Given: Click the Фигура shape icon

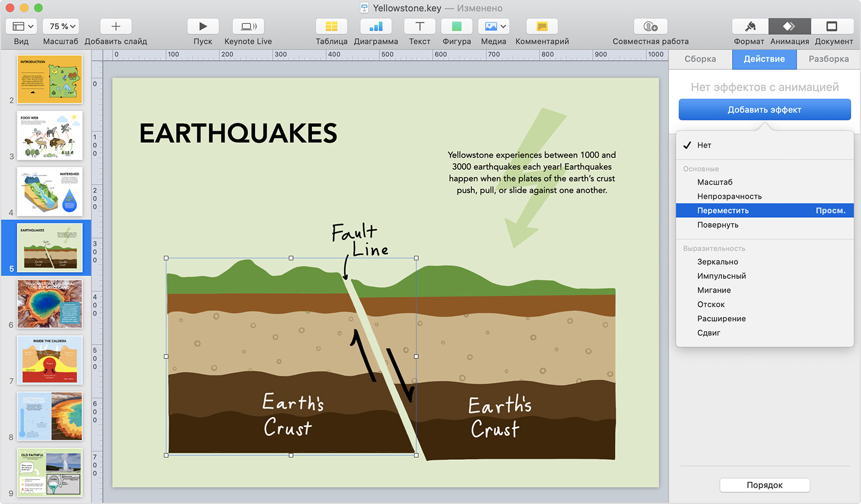Looking at the screenshot, I should pyautogui.click(x=456, y=26).
